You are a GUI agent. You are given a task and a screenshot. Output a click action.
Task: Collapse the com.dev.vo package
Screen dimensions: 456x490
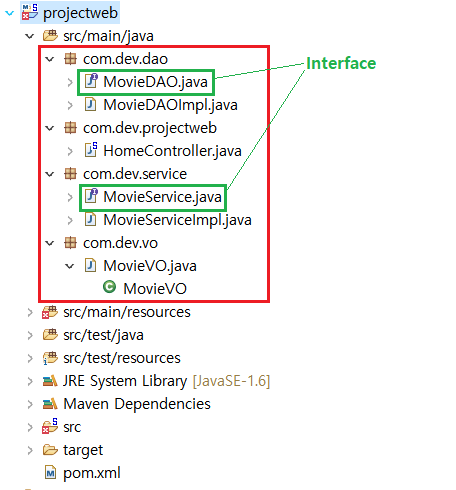click(50, 243)
